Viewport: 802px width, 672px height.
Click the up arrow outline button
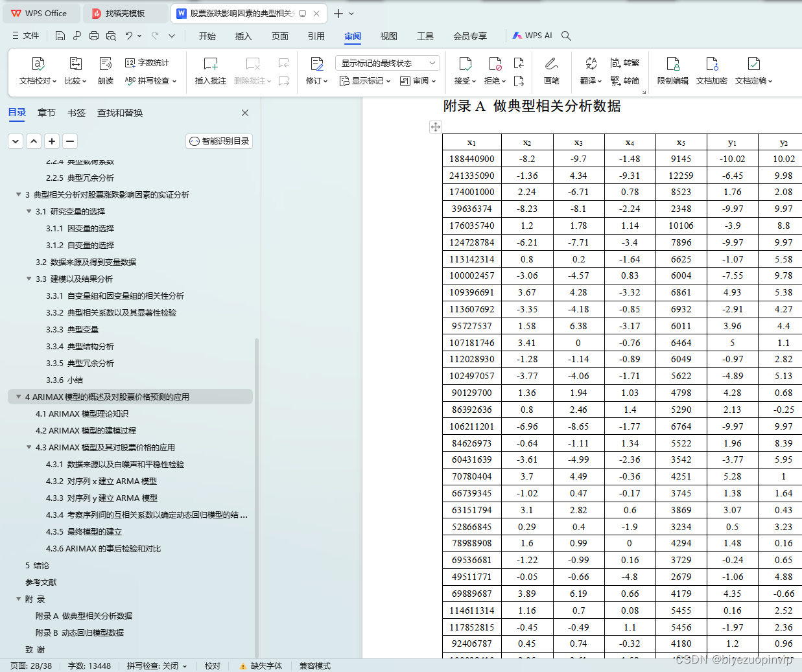[34, 141]
